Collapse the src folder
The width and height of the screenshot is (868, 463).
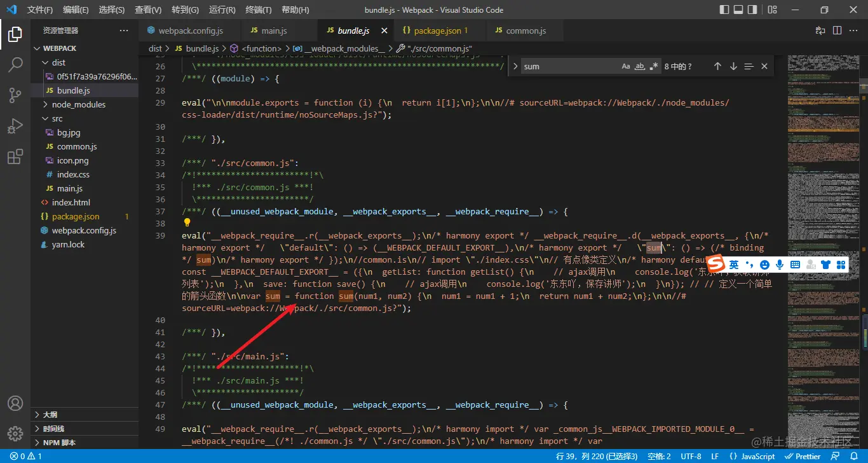coord(85,118)
